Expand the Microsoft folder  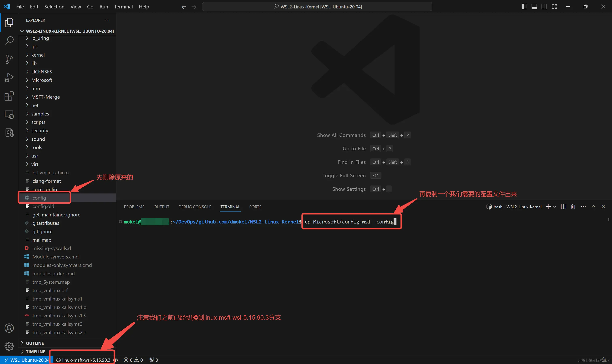click(42, 80)
